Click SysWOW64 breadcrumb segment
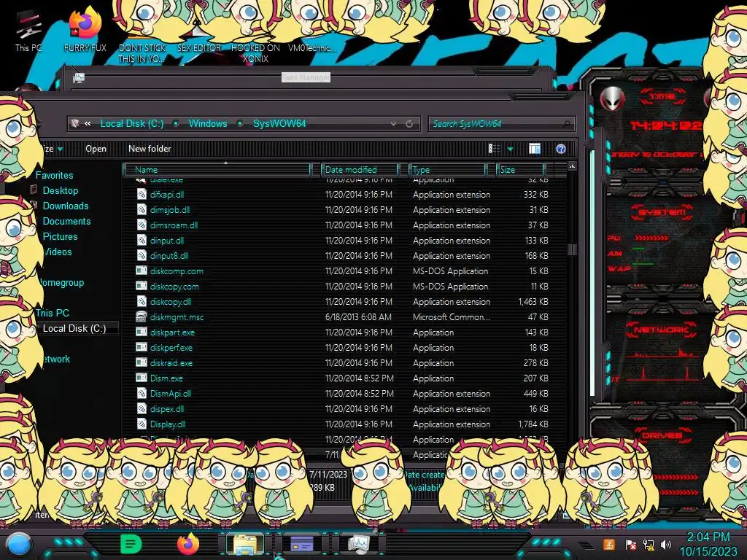Viewport: 747px width, 560px height. [x=279, y=124]
